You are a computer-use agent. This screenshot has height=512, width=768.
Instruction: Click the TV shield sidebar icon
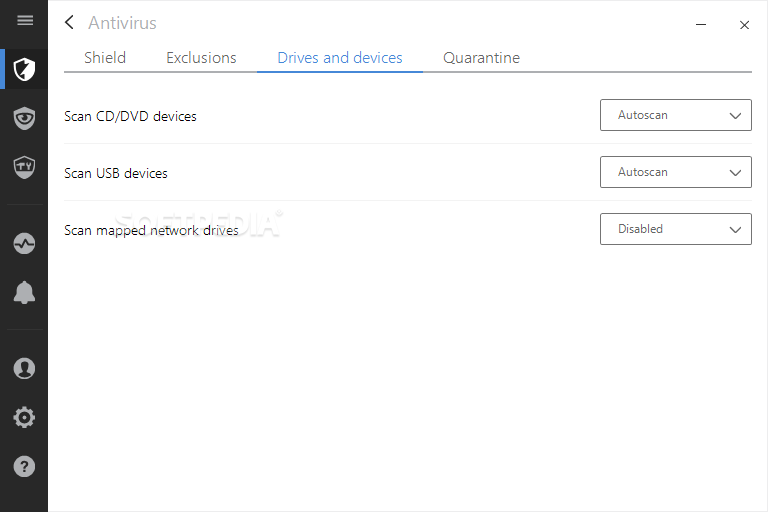[24, 166]
